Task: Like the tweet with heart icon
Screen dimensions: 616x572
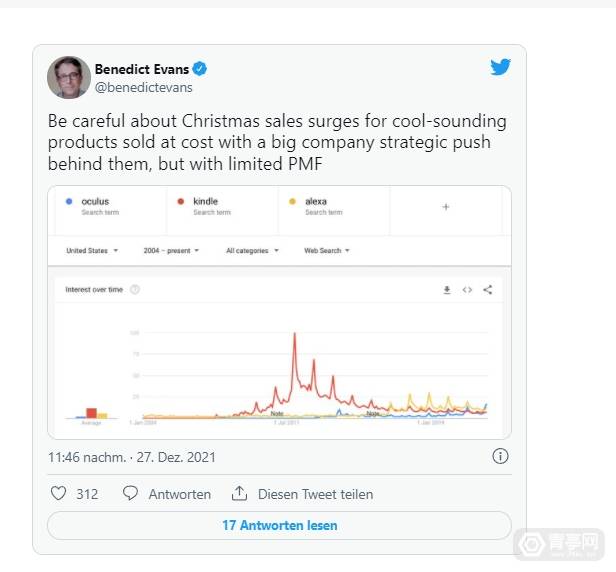Action: (x=59, y=493)
